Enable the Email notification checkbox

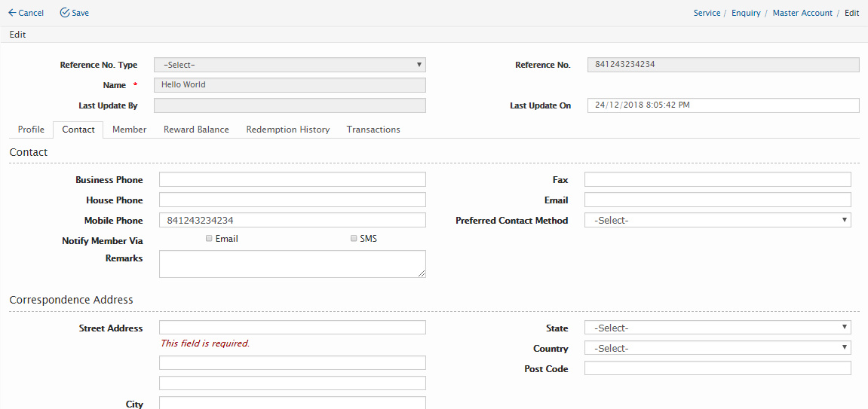click(209, 238)
